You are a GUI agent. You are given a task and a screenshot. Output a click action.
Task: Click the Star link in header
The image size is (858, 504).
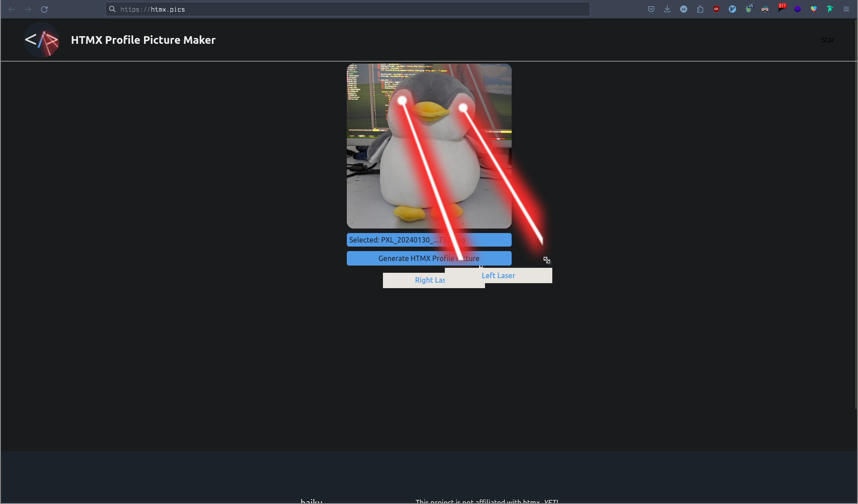[x=827, y=40]
